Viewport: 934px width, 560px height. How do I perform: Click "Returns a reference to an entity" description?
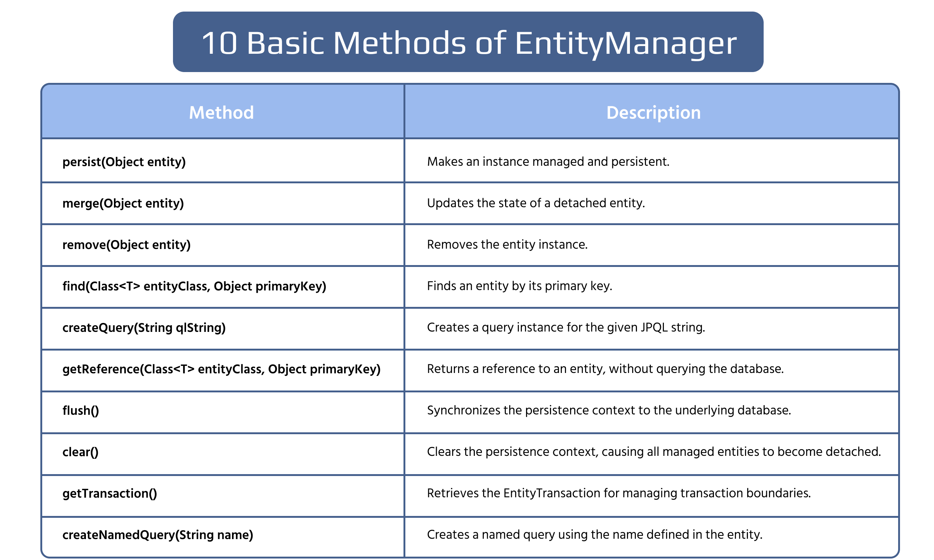pos(605,369)
